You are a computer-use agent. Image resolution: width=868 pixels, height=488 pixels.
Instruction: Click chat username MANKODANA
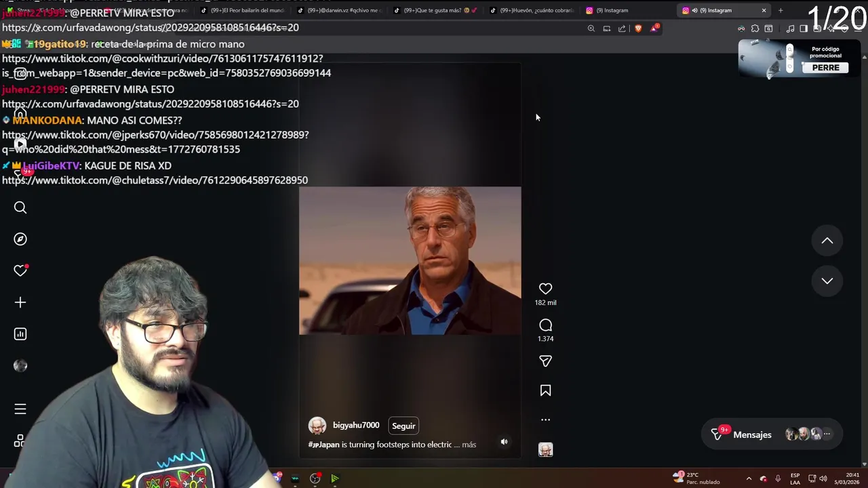click(47, 120)
